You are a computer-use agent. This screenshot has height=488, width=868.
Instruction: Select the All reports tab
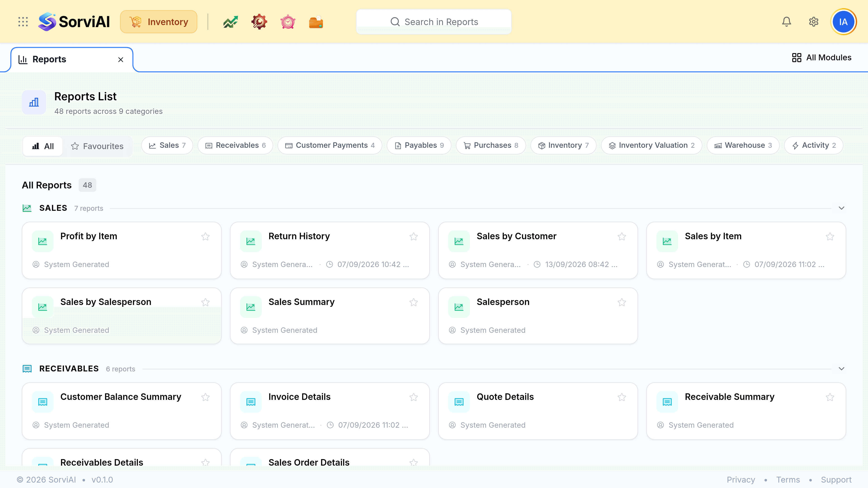[43, 146]
